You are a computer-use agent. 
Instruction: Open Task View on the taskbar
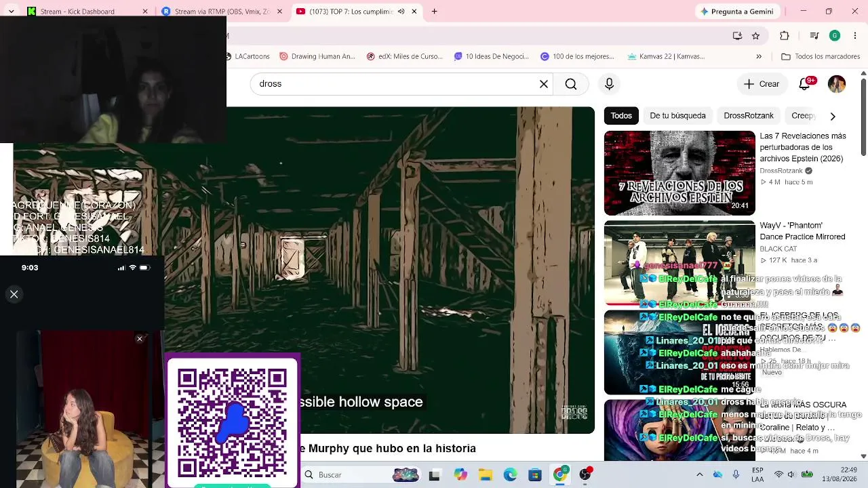434,475
